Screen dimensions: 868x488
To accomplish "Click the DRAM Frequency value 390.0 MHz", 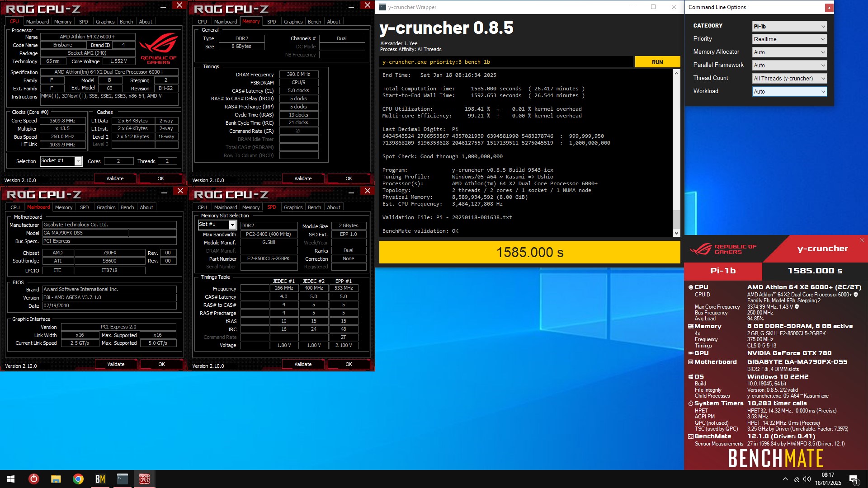I will (x=298, y=74).
